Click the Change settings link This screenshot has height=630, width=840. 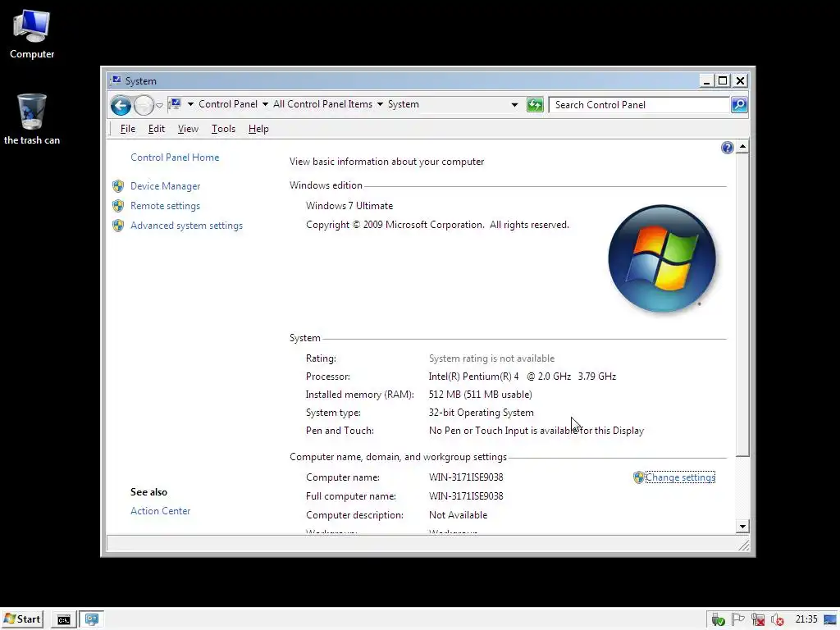(x=680, y=477)
